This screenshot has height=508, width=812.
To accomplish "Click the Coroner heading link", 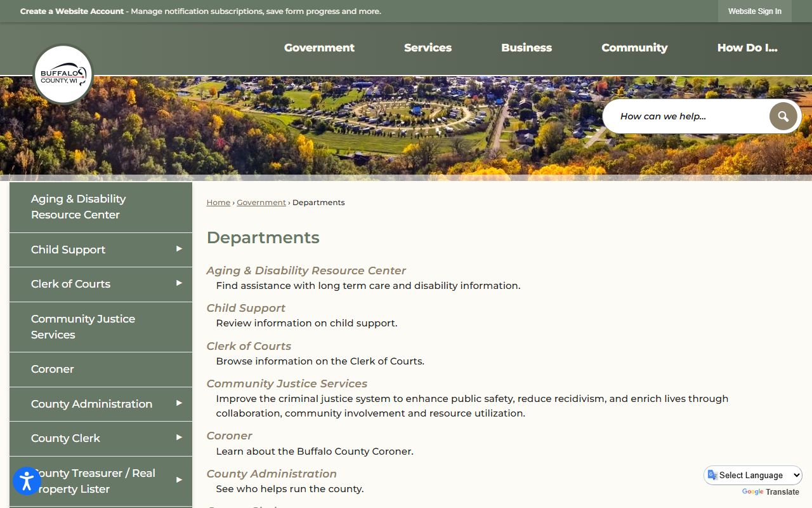I will tap(230, 436).
